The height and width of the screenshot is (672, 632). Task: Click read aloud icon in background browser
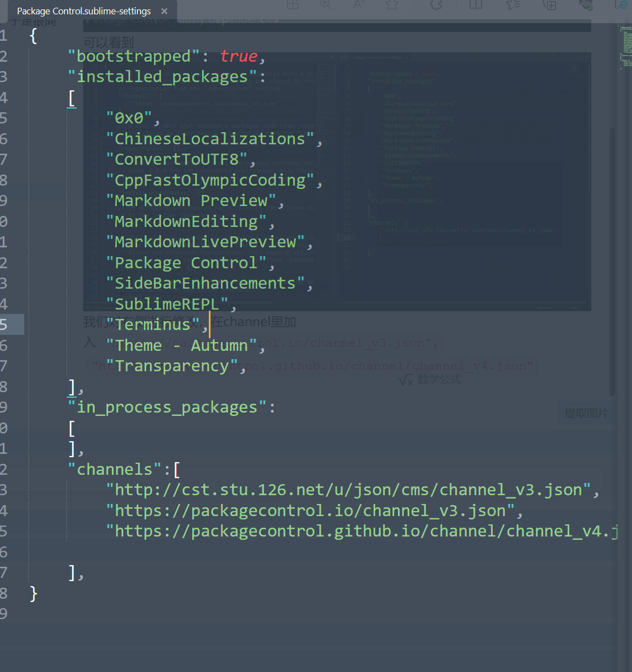coord(359,4)
